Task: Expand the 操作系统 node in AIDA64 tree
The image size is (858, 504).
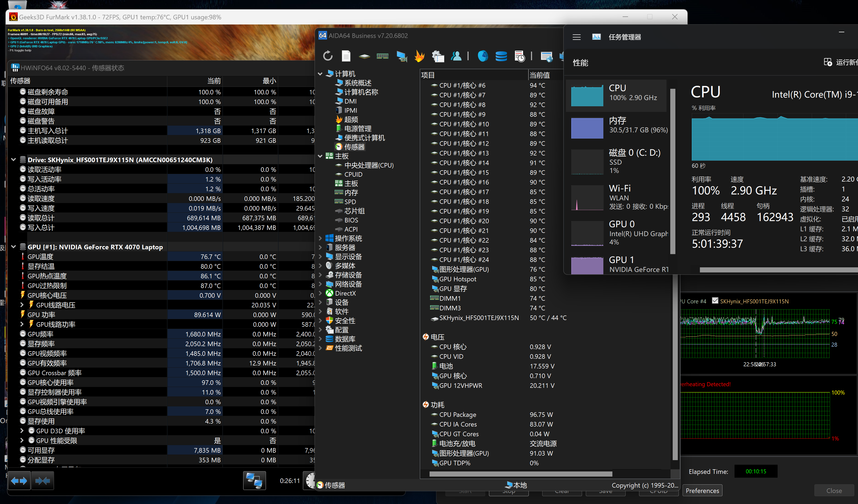Action: click(x=320, y=238)
